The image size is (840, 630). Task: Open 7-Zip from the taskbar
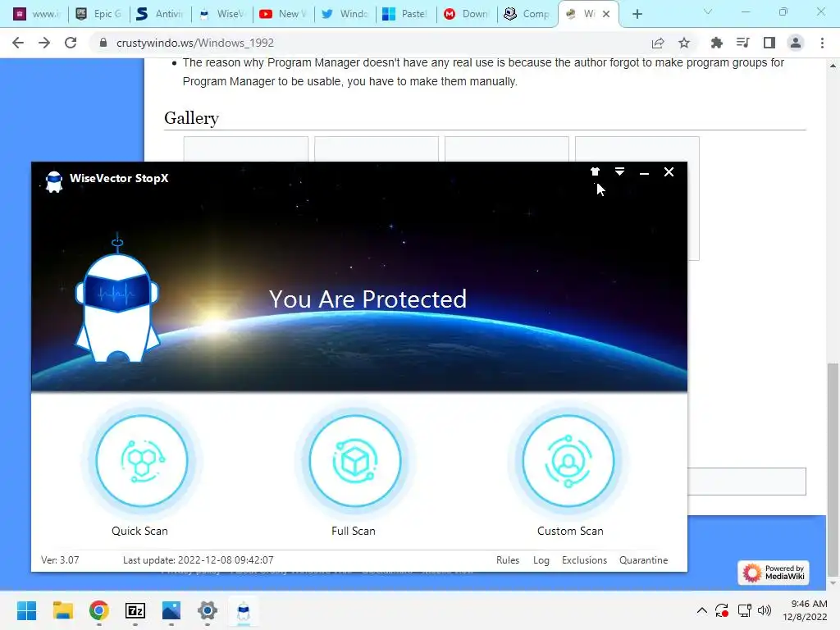pyautogui.click(x=135, y=610)
